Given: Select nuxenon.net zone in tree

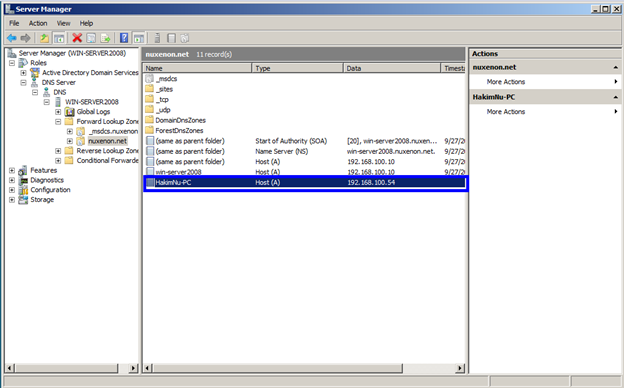Looking at the screenshot, I should 107,141.
